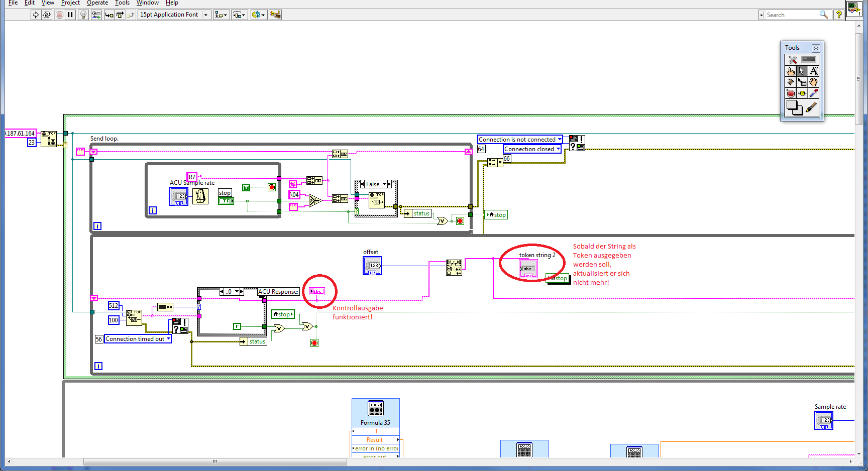The image size is (868, 471).
Task: Click the Abort Execution button
Action: point(59,15)
